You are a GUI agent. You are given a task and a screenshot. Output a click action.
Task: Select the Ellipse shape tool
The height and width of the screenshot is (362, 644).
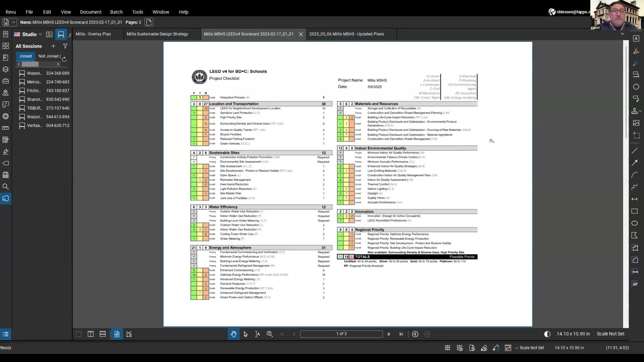pyautogui.click(x=635, y=223)
